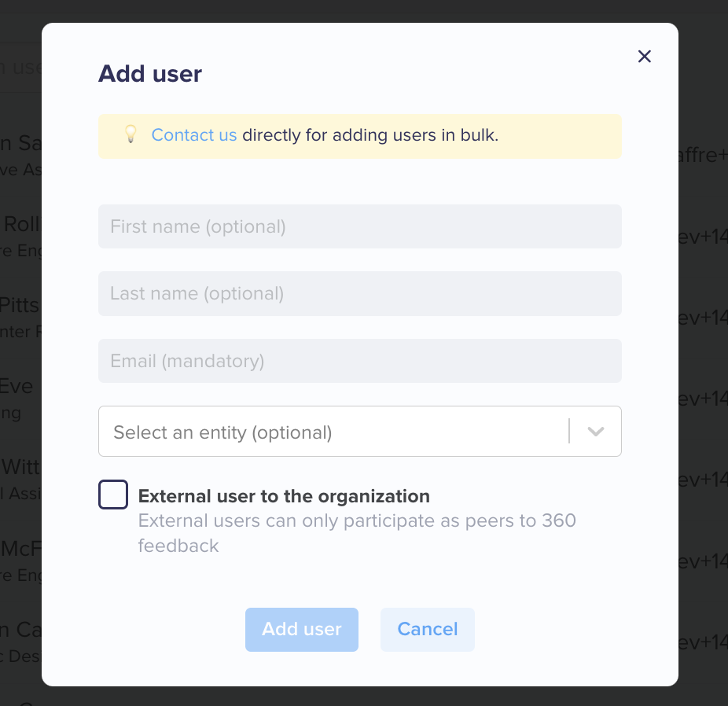Image resolution: width=728 pixels, height=706 pixels.
Task: Click the 360 feedback helper text
Action: click(357, 533)
